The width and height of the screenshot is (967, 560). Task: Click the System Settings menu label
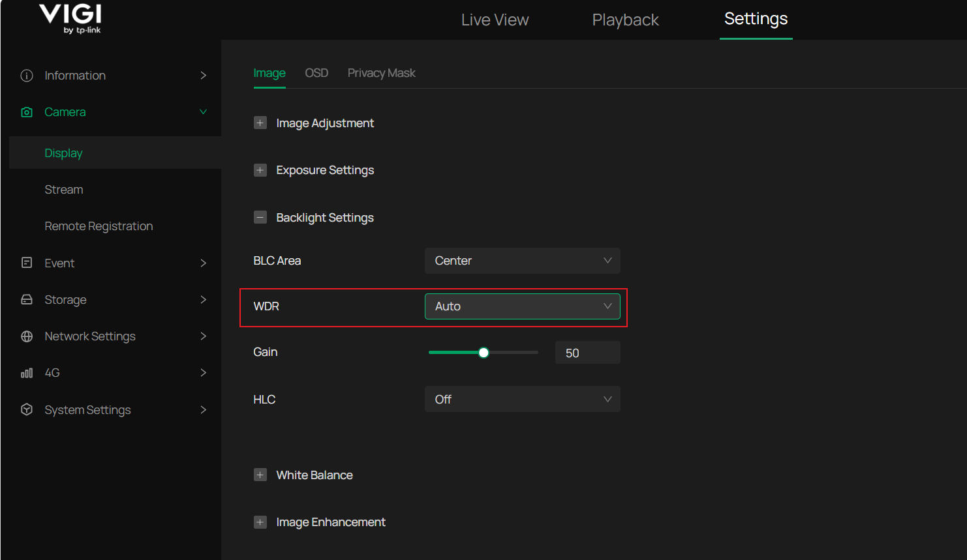[x=87, y=410]
